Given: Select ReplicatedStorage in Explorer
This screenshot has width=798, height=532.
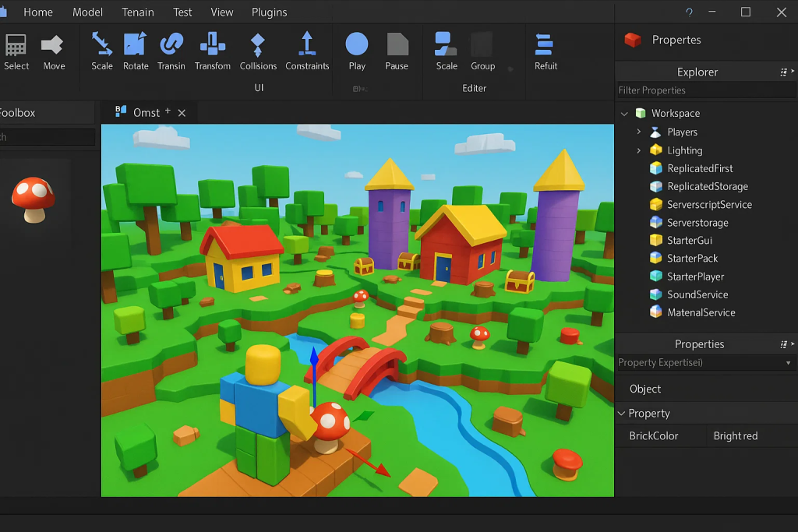Looking at the screenshot, I should pyautogui.click(x=708, y=187).
